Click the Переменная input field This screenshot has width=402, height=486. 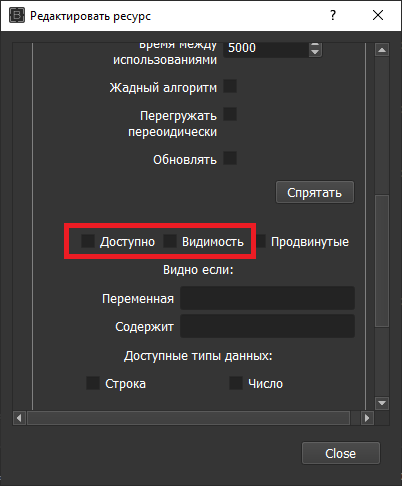point(267,298)
